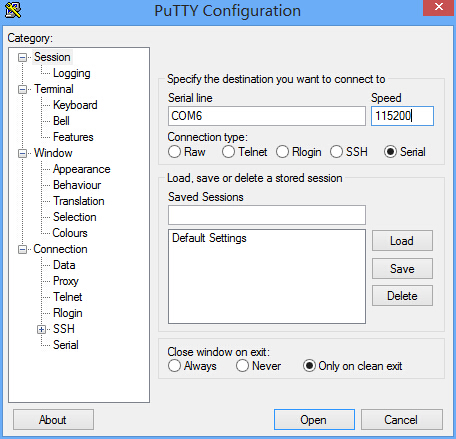Open the Rlogin category in the tree
Screen dimensions: 456x439
coord(68,313)
